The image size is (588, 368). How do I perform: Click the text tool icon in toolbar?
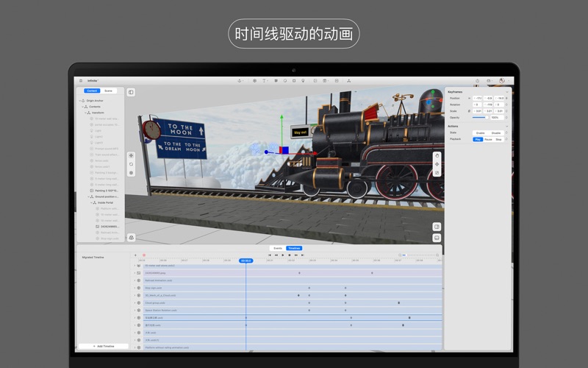[x=264, y=80]
